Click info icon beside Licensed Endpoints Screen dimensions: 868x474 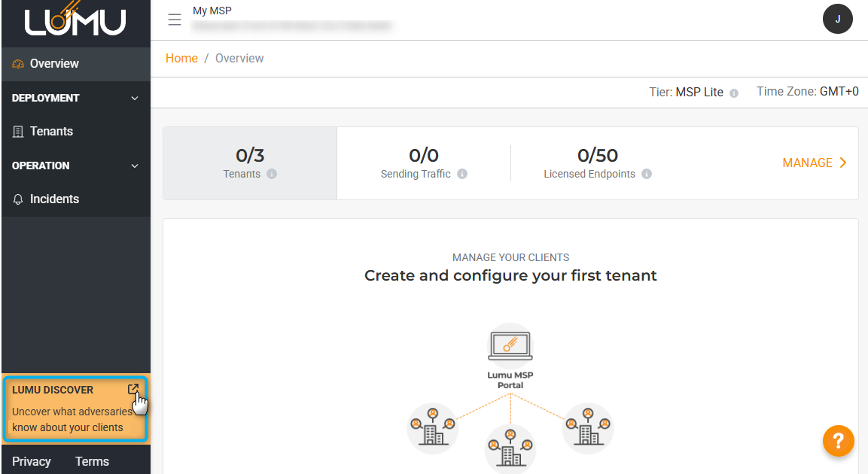647,174
